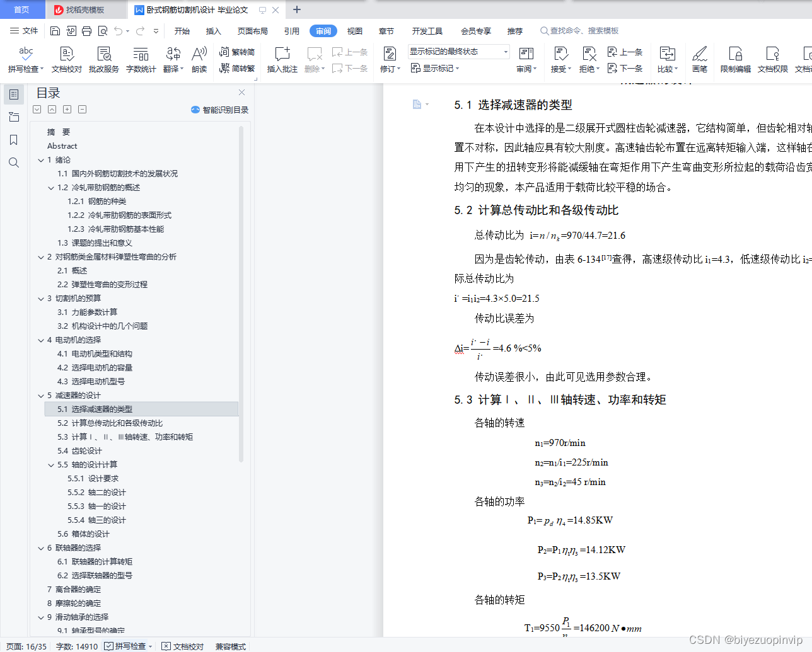The height and width of the screenshot is (652, 812).
Task: Jump to '5.2 计算总传动比和各级传动比' heading
Action: tap(110, 423)
